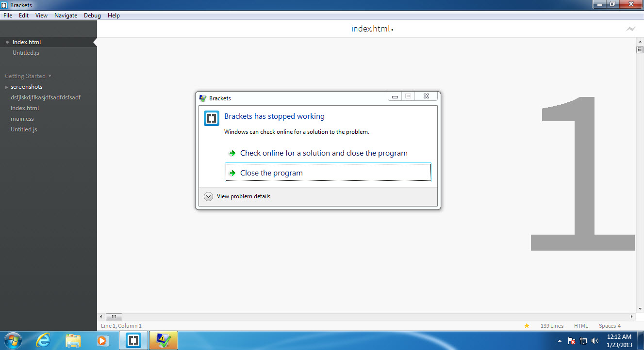Click clock and date in taskbar

coord(619,341)
